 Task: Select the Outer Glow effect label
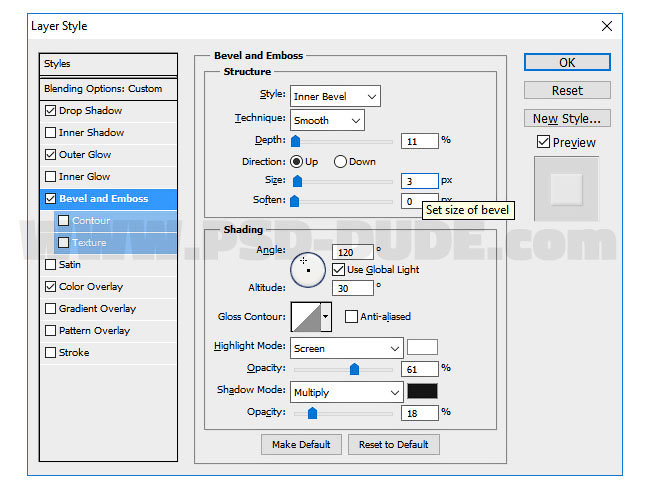[85, 155]
